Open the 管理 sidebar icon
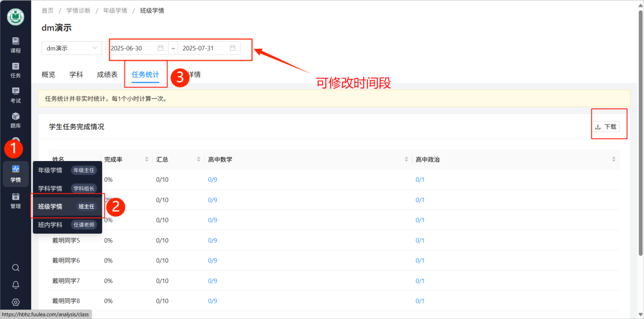644x319 pixels. (x=16, y=201)
